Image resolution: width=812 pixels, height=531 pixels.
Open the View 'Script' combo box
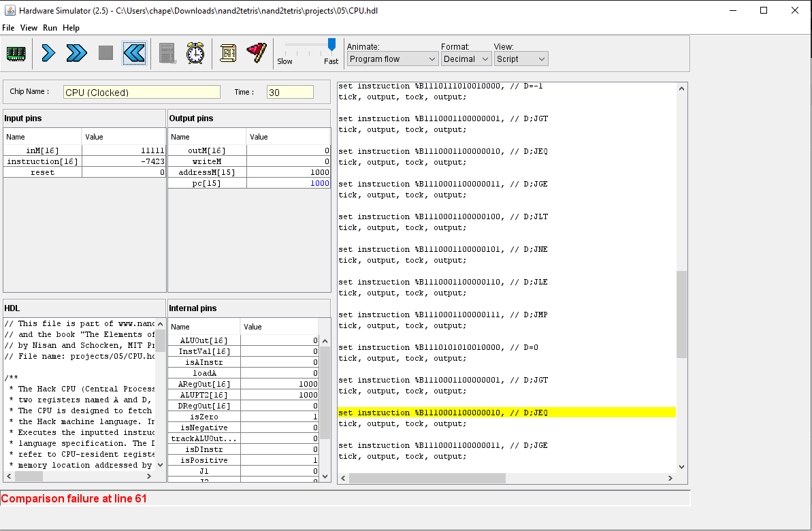click(x=521, y=59)
